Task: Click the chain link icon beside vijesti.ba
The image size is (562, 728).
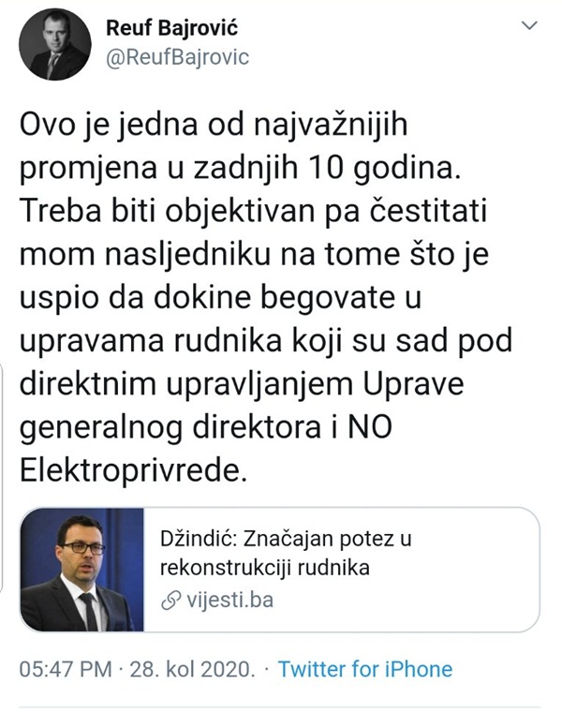Action: click(170, 601)
